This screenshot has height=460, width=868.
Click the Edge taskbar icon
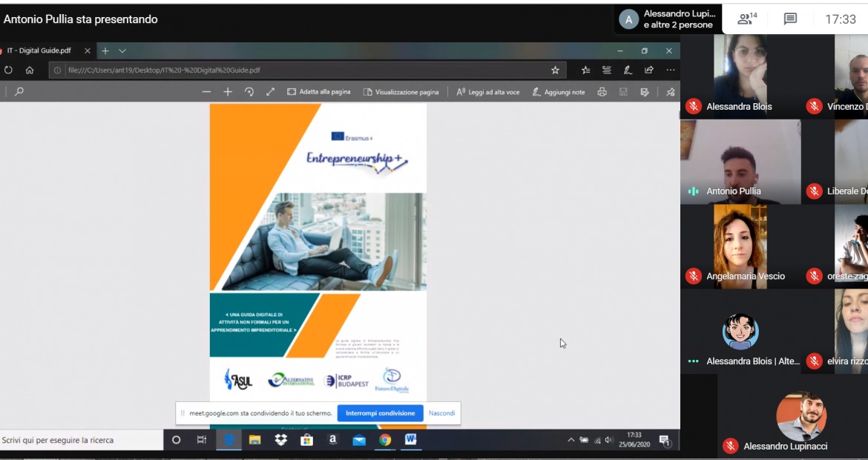[228, 440]
